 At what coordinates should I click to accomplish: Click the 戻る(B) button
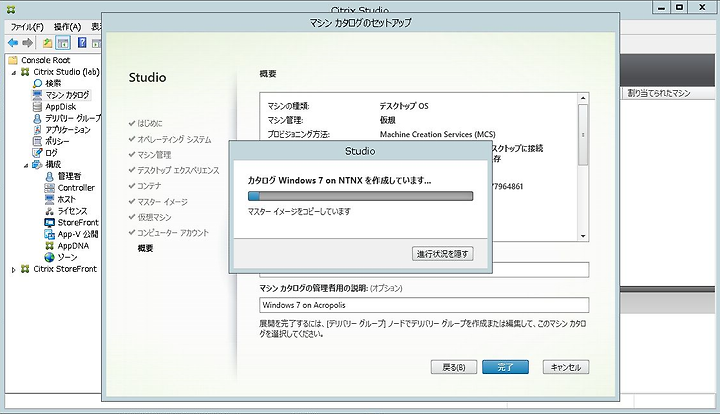[x=454, y=367]
